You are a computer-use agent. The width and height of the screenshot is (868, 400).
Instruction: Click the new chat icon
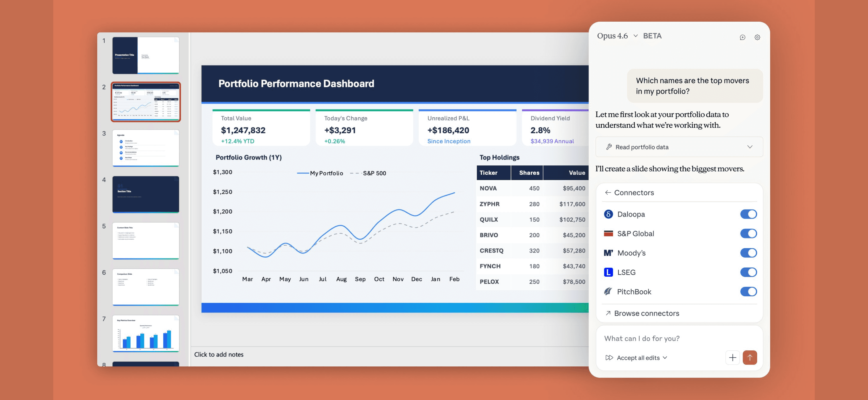click(742, 37)
